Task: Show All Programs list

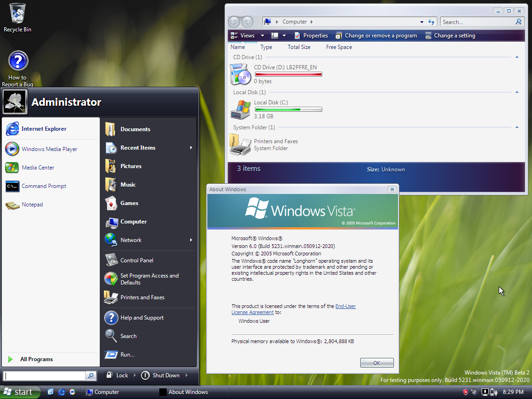Action: click(36, 359)
